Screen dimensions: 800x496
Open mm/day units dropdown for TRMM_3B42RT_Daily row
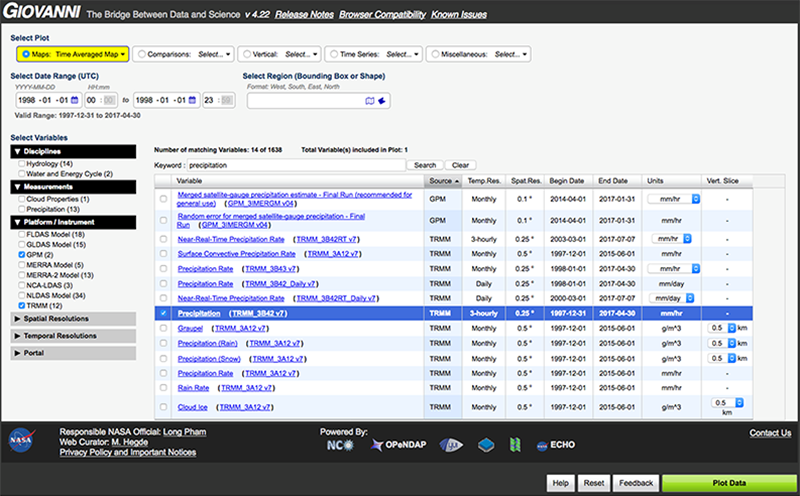[x=671, y=298]
